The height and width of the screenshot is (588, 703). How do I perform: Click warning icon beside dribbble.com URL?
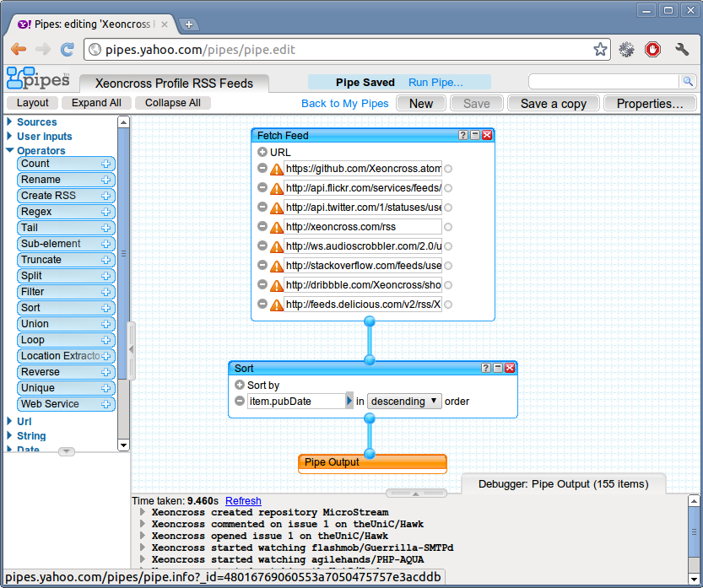(277, 285)
